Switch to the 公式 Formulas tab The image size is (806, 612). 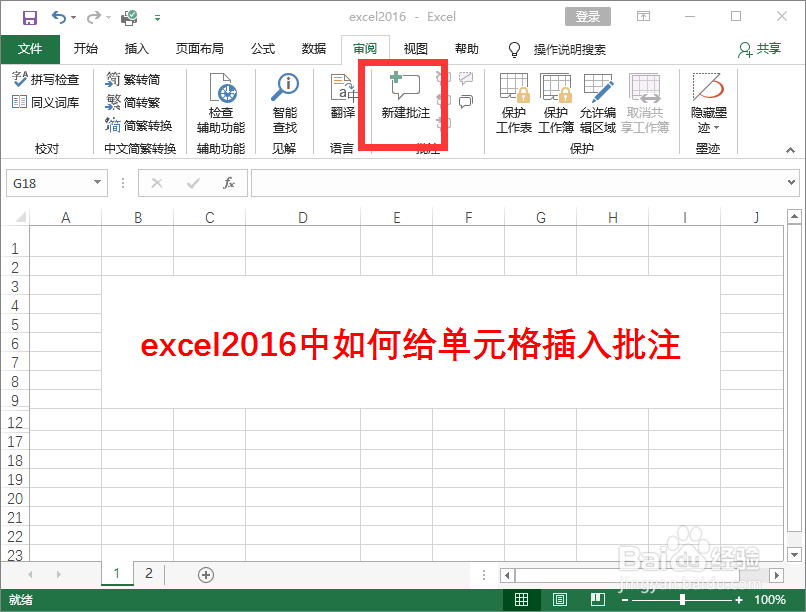pos(263,49)
